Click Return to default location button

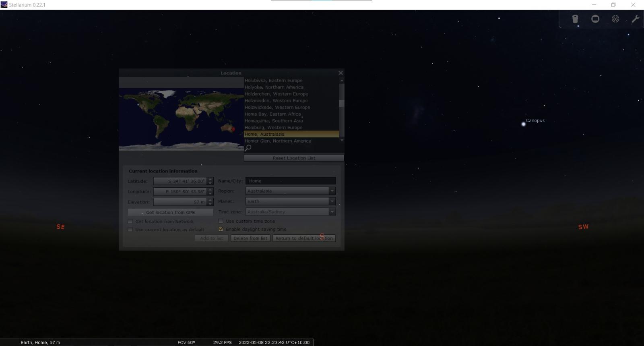point(304,238)
